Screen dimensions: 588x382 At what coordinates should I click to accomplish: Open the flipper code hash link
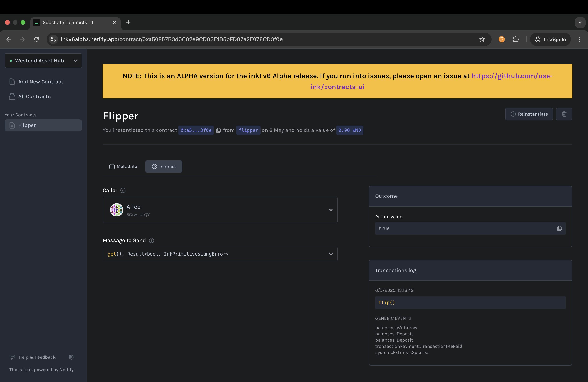point(248,130)
